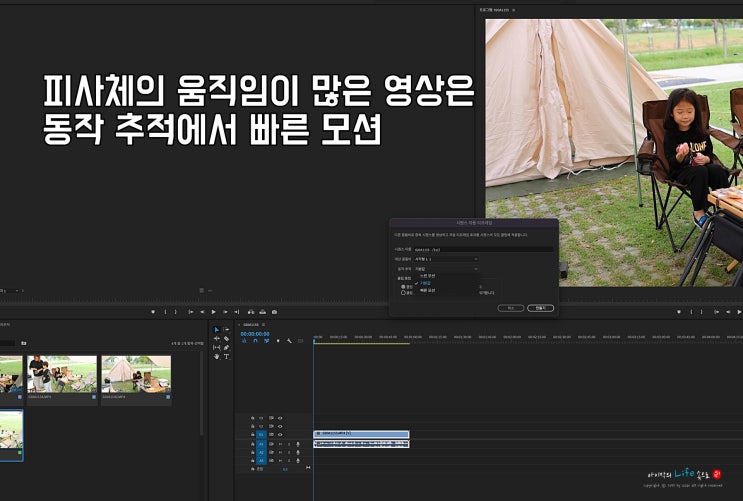Choose the Razor tool

pyautogui.click(x=227, y=339)
